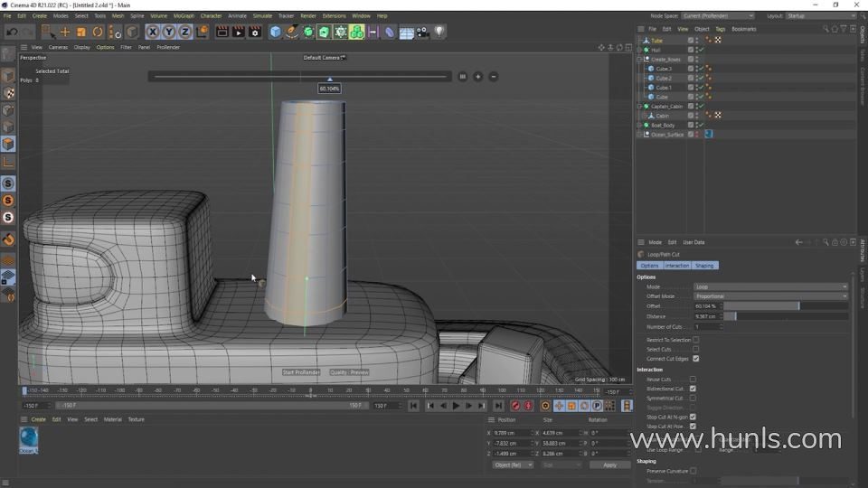Click the Record Active Objects button
The image size is (868, 488).
point(515,406)
